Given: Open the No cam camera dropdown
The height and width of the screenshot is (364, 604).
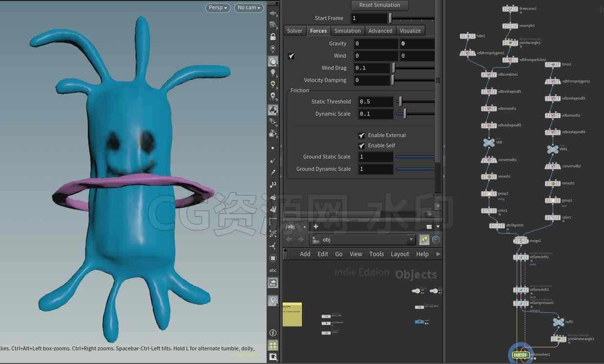Looking at the screenshot, I should click(249, 8).
